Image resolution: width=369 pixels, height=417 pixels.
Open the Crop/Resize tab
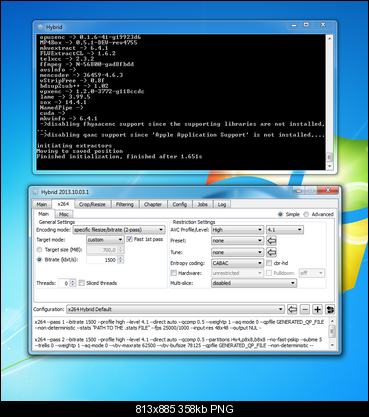point(92,204)
